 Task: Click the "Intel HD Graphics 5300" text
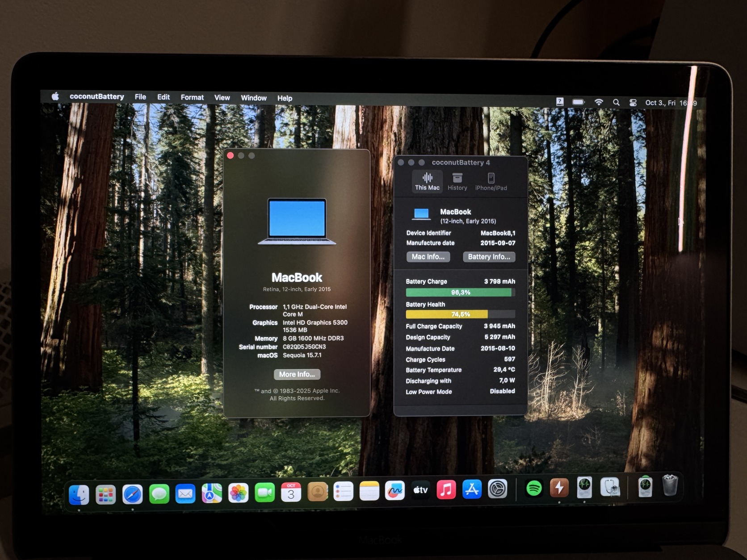point(315,322)
